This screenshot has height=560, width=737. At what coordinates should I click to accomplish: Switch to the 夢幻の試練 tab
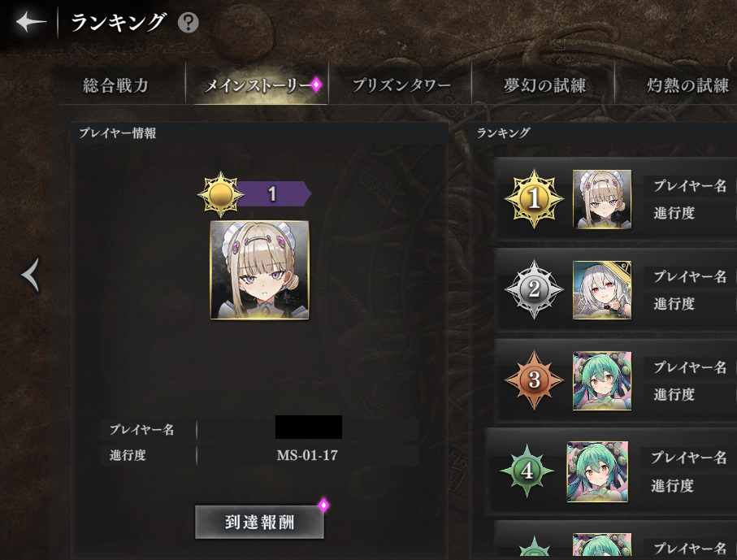click(x=544, y=85)
